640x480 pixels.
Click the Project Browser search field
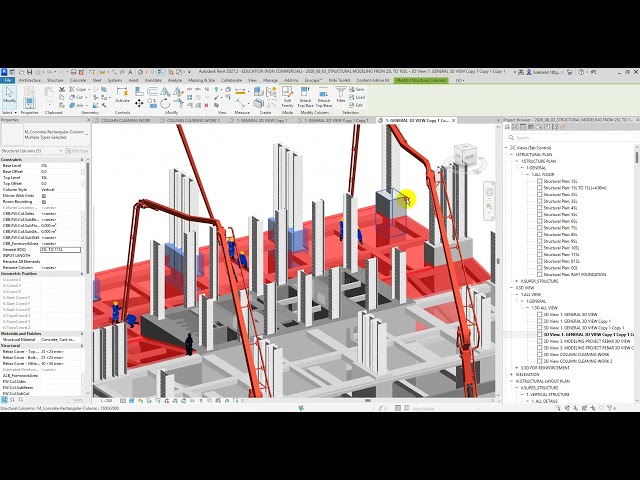click(570, 138)
